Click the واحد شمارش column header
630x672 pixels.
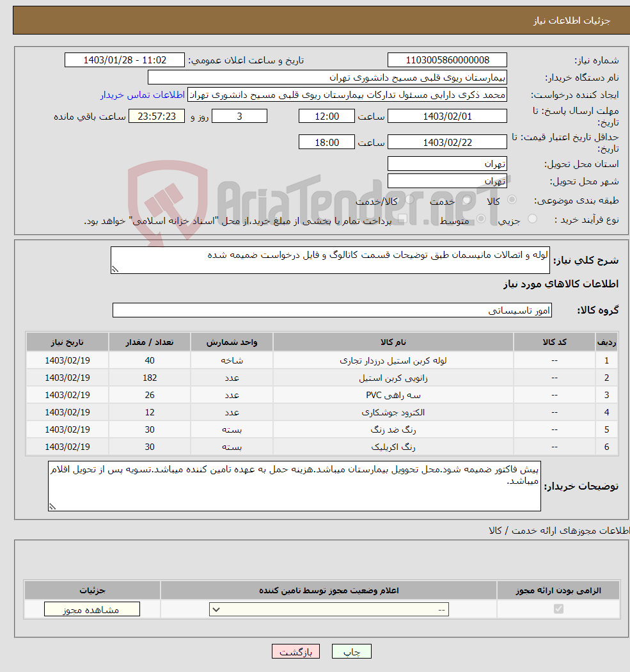(x=232, y=342)
